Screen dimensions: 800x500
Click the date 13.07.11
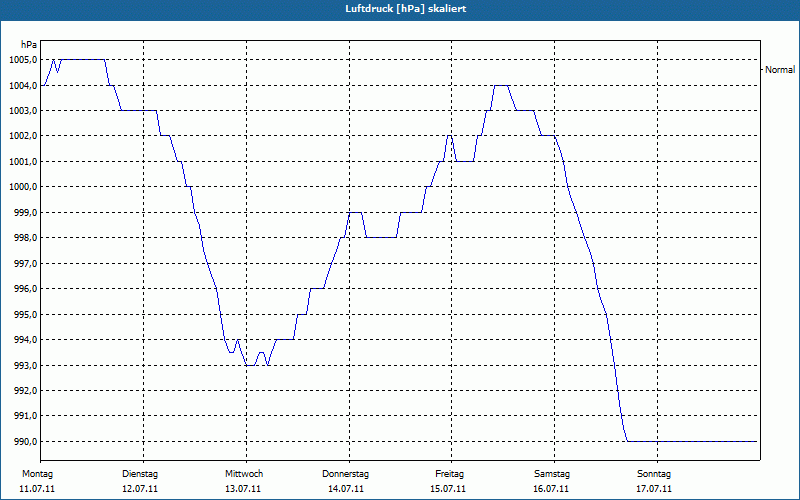[x=243, y=489]
